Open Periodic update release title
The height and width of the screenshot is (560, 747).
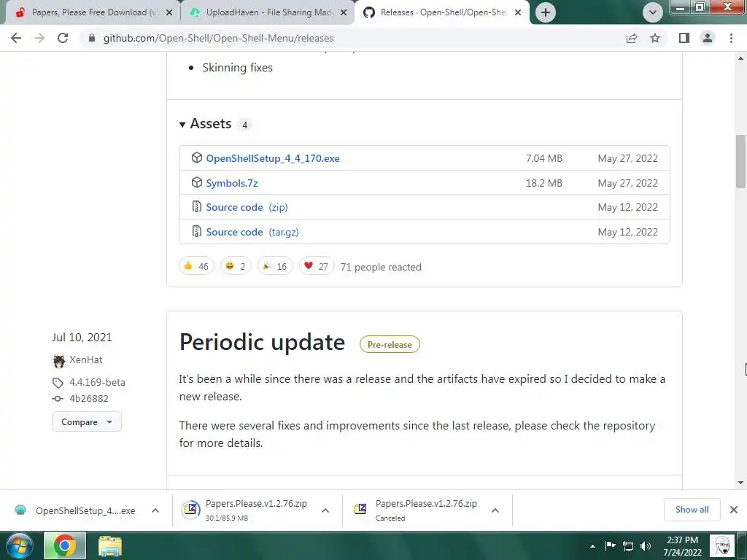[x=262, y=343]
